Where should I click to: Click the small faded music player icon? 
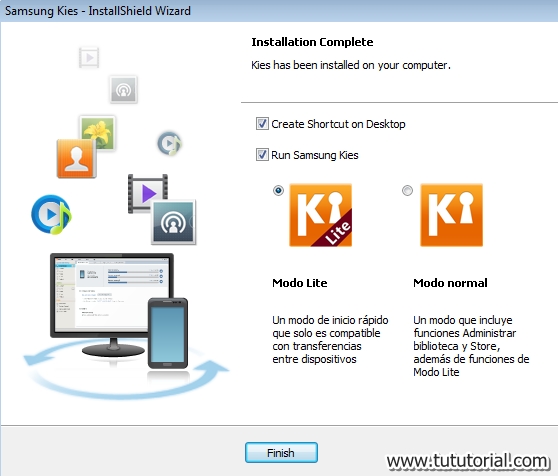169,143
